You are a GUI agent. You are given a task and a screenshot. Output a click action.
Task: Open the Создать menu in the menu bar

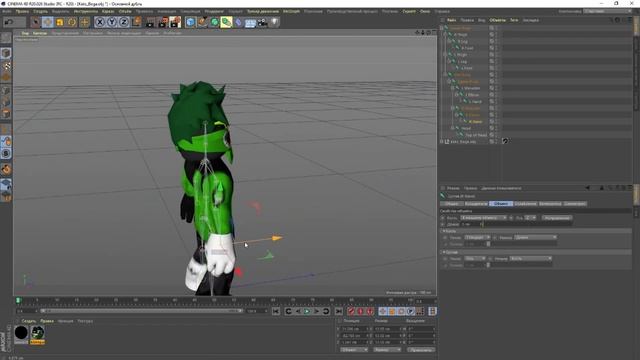40,11
